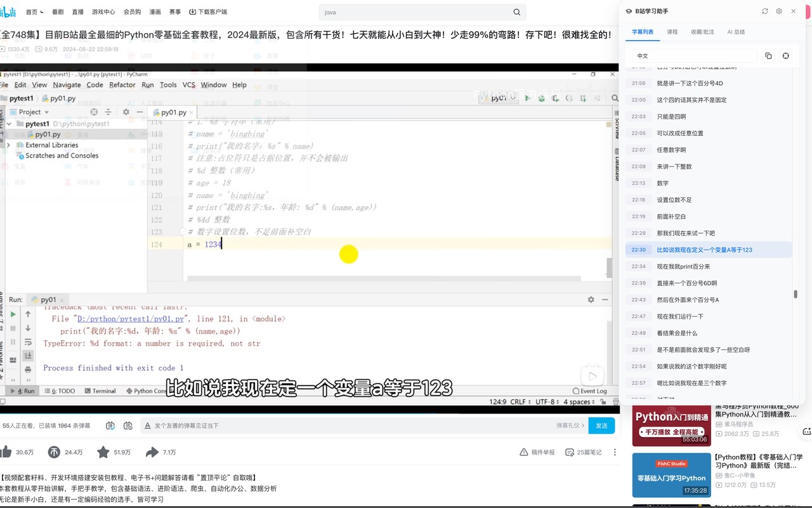812x508 pixels.
Task: Click the D:/python/pytest1/py01.py traceback link
Action: [x=131, y=319]
